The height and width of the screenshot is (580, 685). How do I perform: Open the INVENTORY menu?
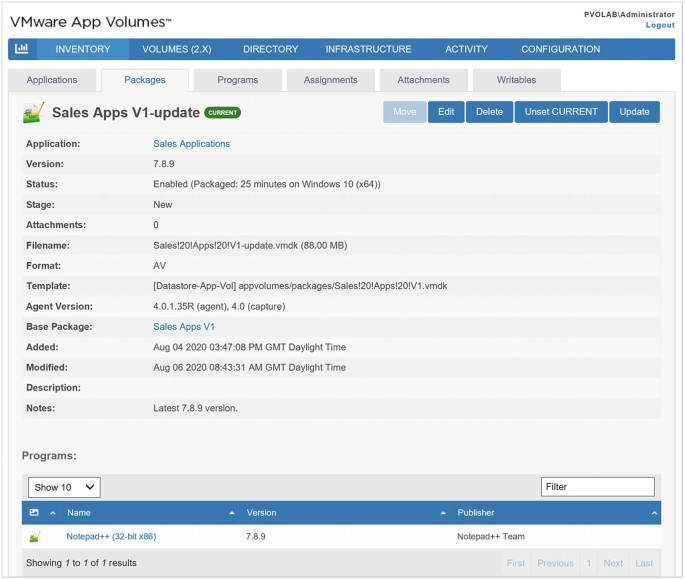(x=83, y=49)
